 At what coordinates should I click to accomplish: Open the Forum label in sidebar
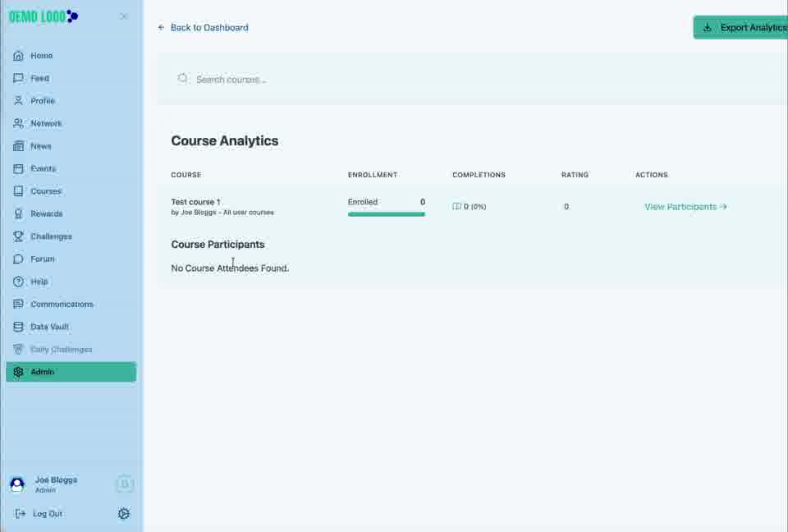coord(43,259)
